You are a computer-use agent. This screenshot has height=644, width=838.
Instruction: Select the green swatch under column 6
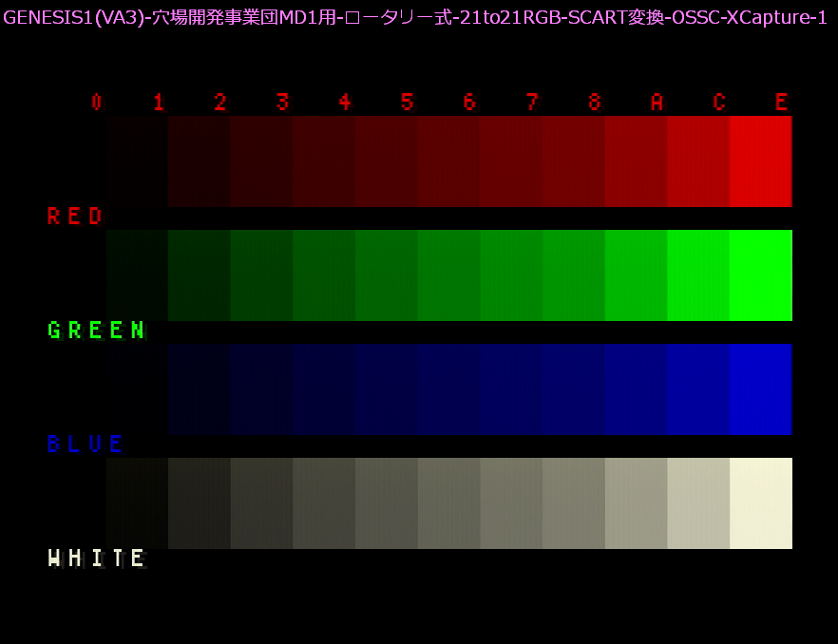[x=448, y=275]
